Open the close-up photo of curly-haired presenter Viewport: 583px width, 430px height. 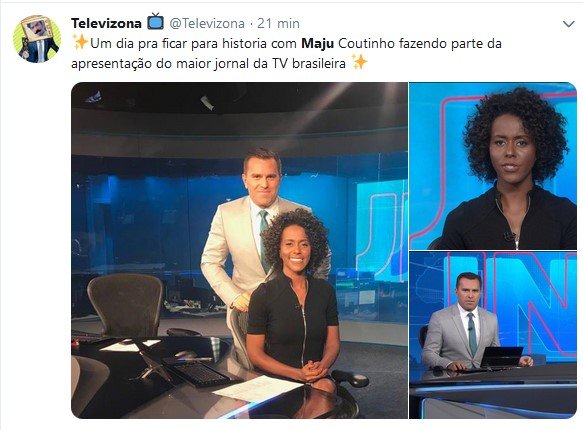[493, 166]
